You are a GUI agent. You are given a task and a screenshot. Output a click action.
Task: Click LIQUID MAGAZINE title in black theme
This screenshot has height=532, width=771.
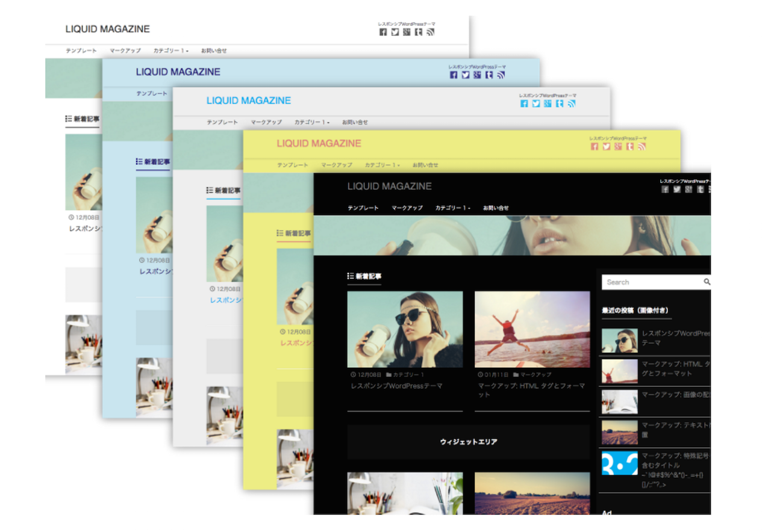389,187
